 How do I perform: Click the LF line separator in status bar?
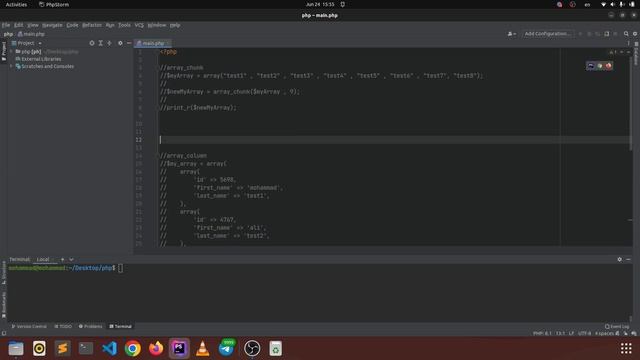(571, 333)
